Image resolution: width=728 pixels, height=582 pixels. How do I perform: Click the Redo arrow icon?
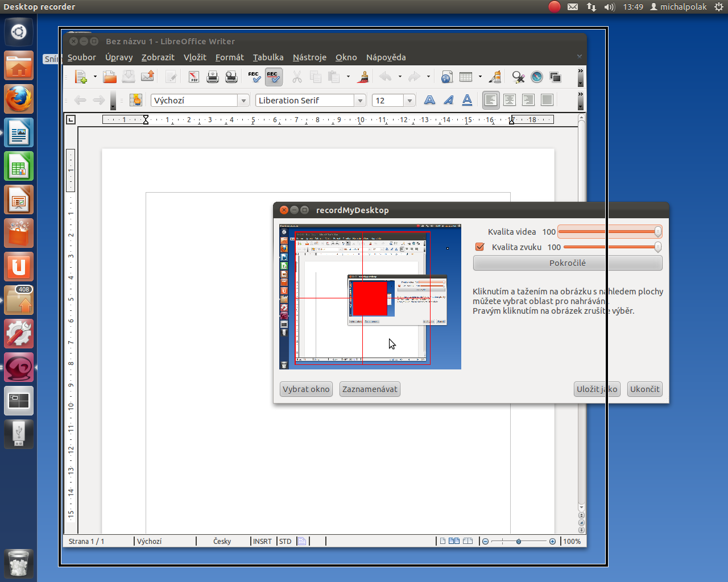[x=415, y=77]
